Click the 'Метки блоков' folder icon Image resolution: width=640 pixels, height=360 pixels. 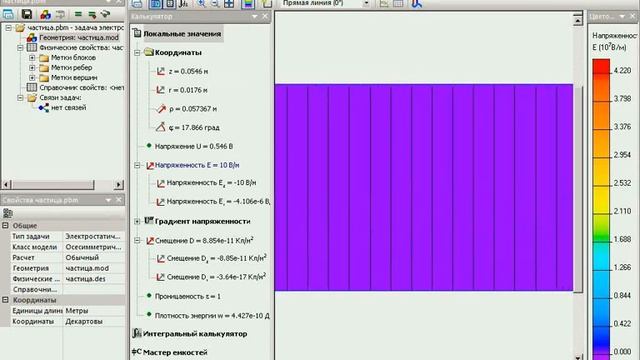[x=44, y=58]
